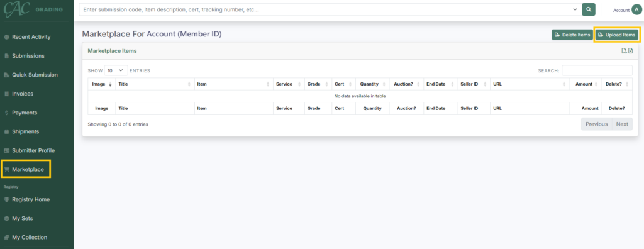Click the Account label in the header
The image size is (644, 249).
[x=621, y=10]
